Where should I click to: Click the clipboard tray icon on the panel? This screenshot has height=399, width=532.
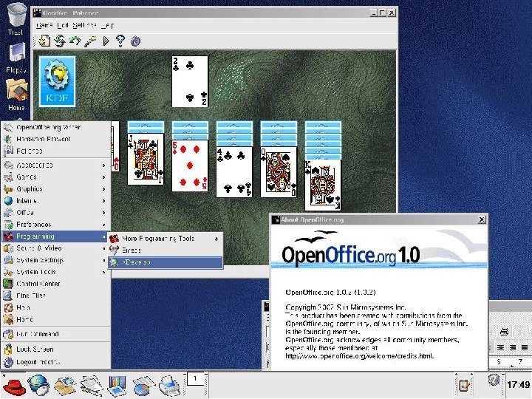(464, 385)
